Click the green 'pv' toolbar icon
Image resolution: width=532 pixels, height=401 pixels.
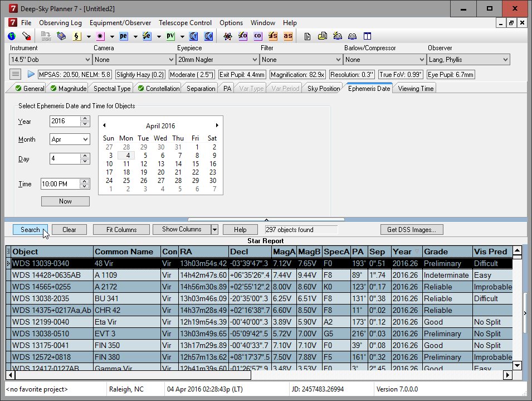(171, 36)
